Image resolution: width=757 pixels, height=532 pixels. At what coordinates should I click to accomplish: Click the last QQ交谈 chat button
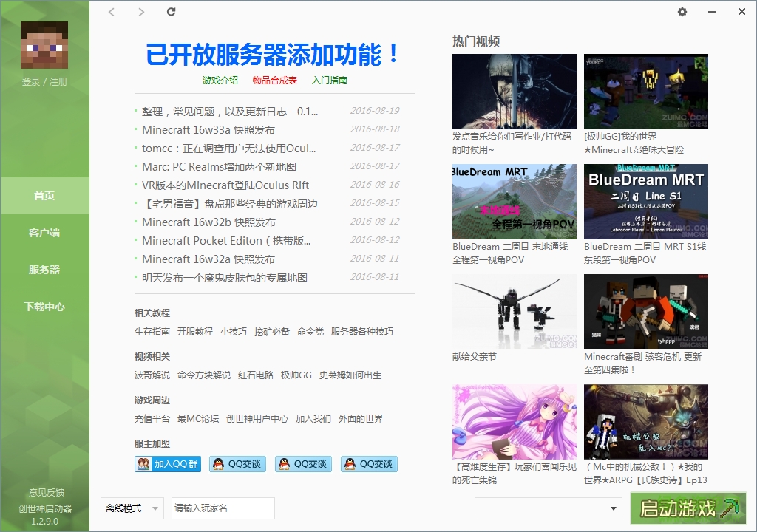click(368, 463)
